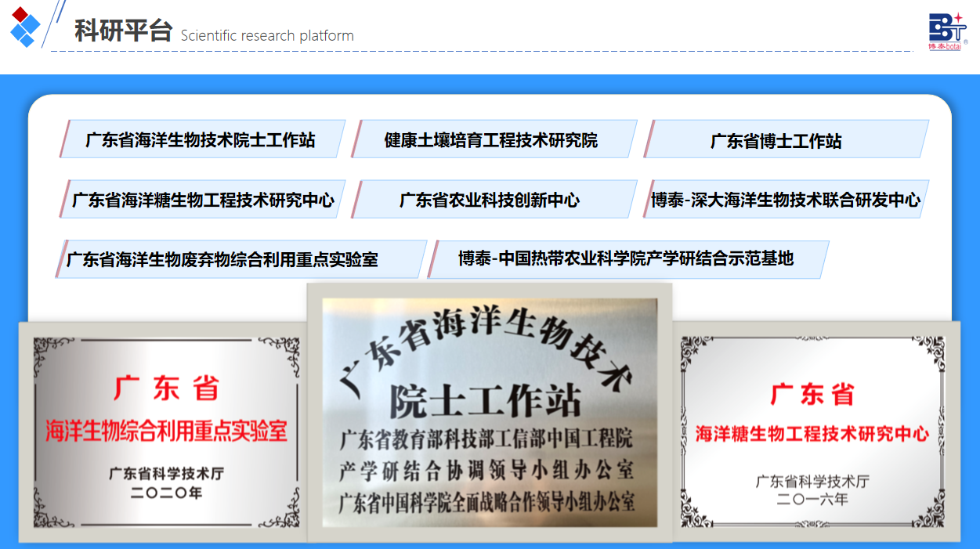Viewport: 980px width, 549px height.
Task: Select the 科研平台 title text
Action: (123, 31)
